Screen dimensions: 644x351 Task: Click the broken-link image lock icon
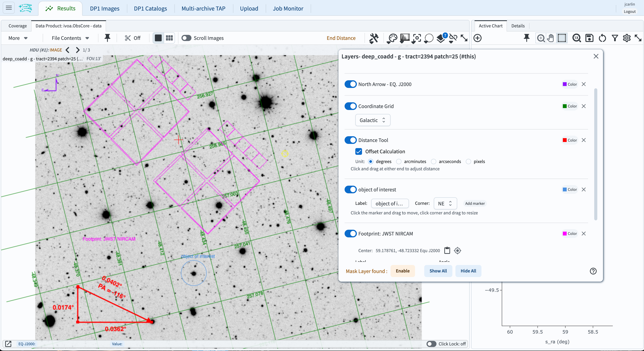pos(453,38)
